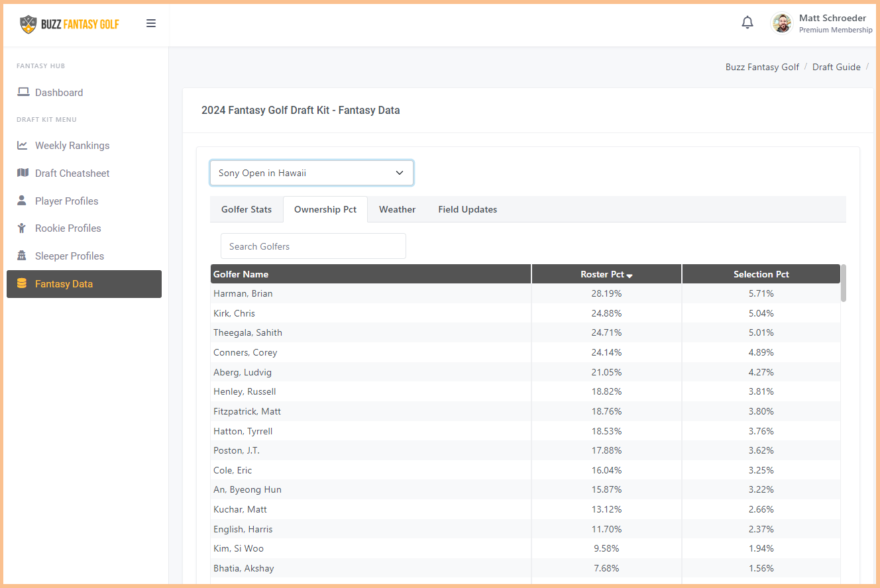Open the Sony Open in Hawaii tournament dropdown
This screenshot has width=880, height=588.
311,173
